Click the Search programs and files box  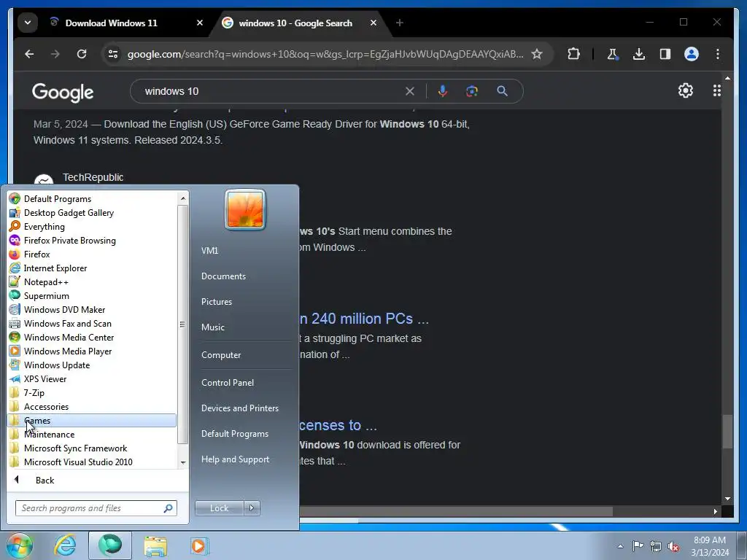pos(96,508)
